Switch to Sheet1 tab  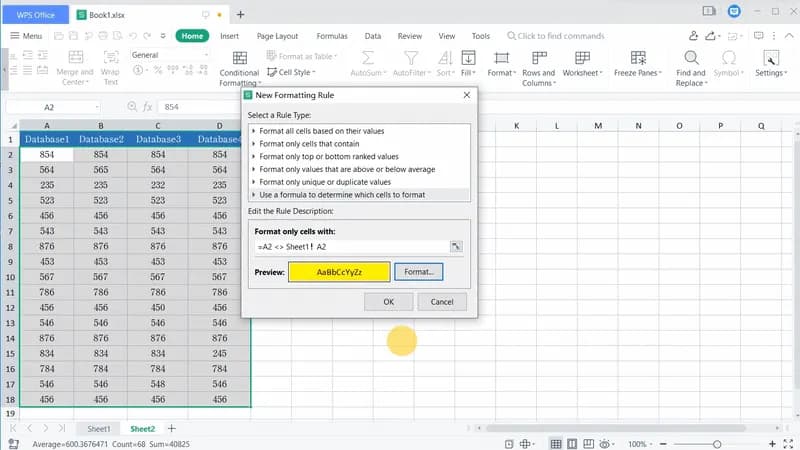[98, 429]
